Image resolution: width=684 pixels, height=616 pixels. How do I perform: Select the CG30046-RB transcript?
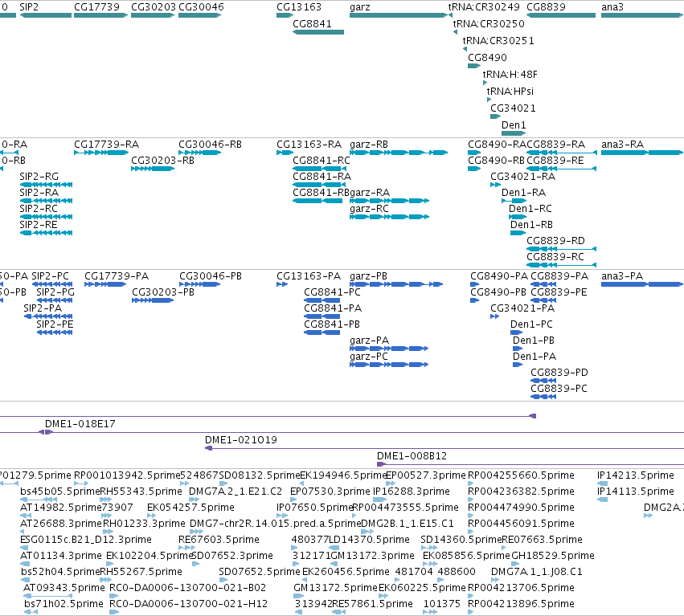[x=200, y=153]
